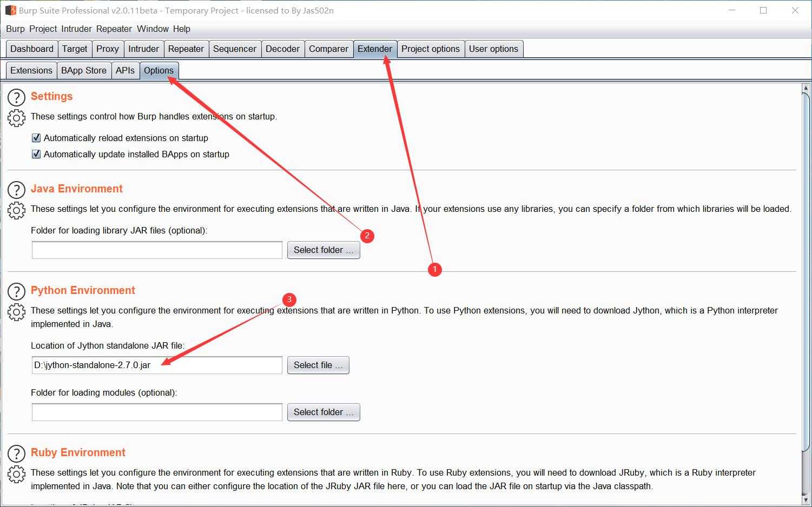Switch to the Proxy tab
Viewport: 812px width, 507px height.
tap(108, 49)
